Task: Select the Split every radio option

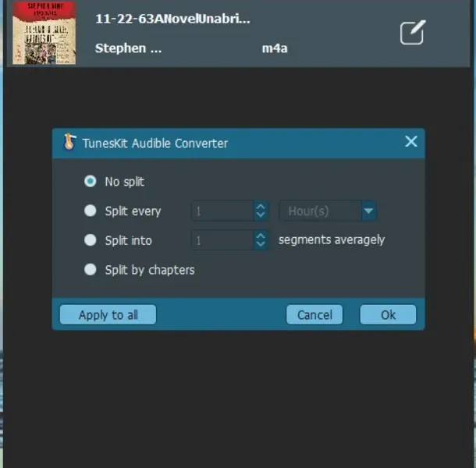Action: (91, 211)
